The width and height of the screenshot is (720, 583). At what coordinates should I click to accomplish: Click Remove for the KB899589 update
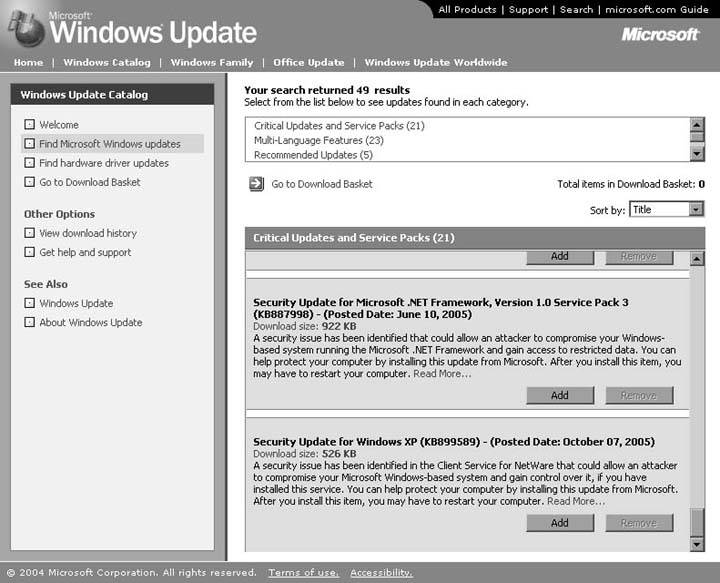(639, 523)
